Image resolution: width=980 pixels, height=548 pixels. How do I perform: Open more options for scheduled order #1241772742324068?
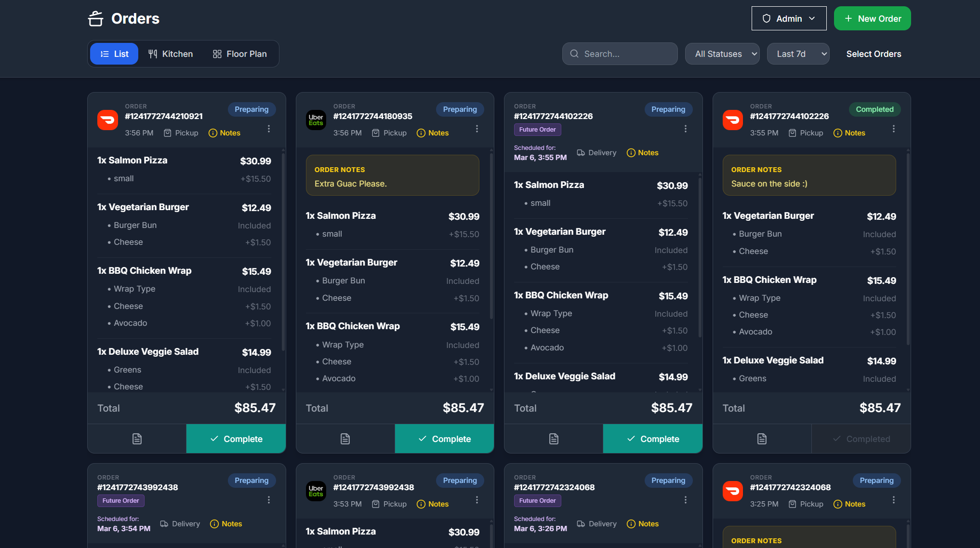coord(686,500)
